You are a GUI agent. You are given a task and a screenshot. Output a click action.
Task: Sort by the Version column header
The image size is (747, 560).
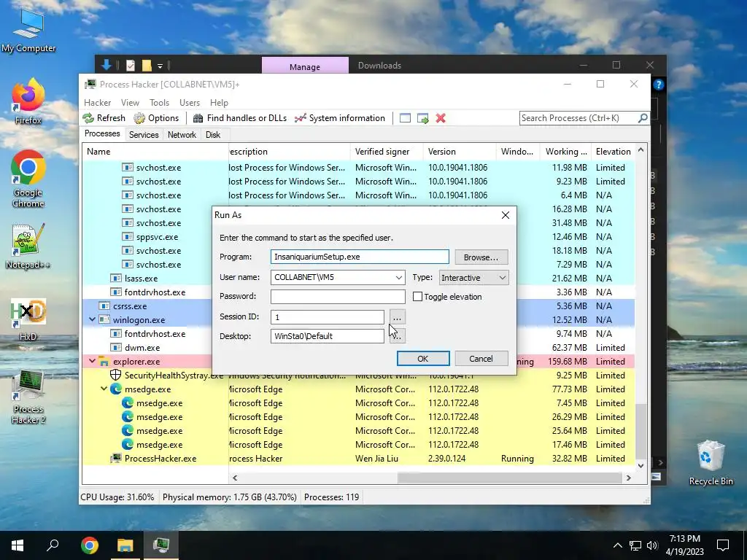460,152
